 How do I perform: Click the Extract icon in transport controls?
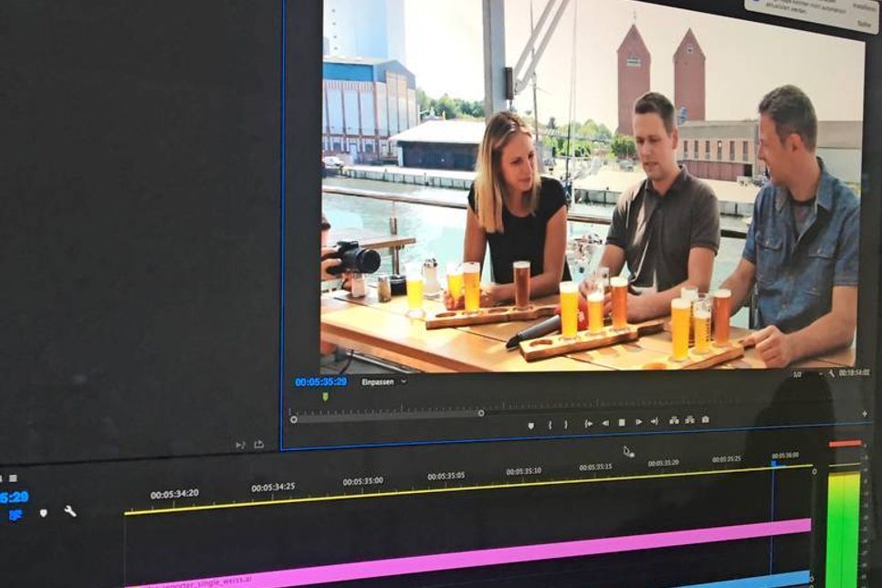689,420
